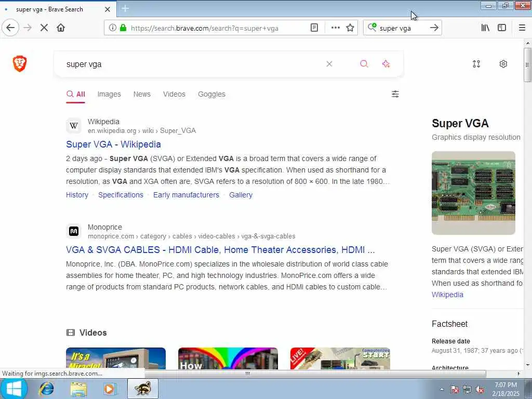Open Early manufacturers sublink
Image resolution: width=532 pixels, height=399 pixels.
tap(186, 195)
